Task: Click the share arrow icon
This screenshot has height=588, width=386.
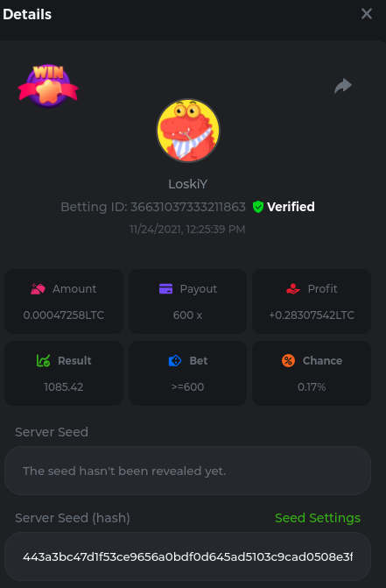Action: [x=343, y=86]
